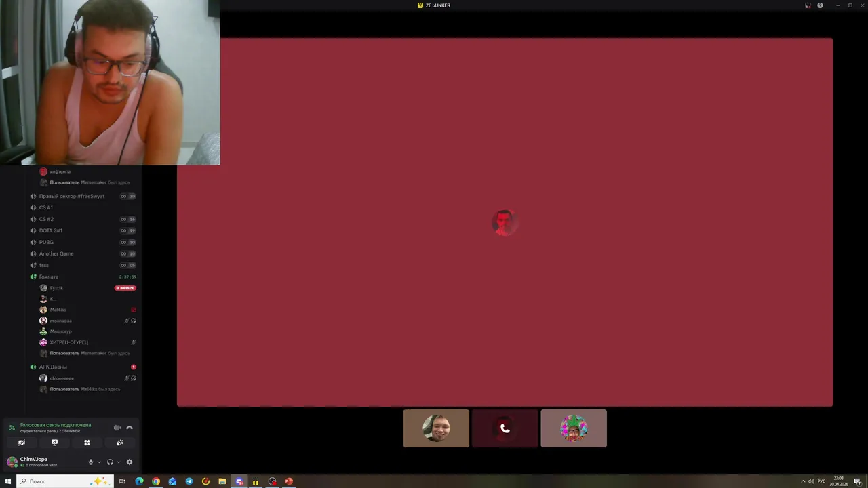The image size is (868, 488).
Task: Click the Голосовая связь подключена status text
Action: 56,425
